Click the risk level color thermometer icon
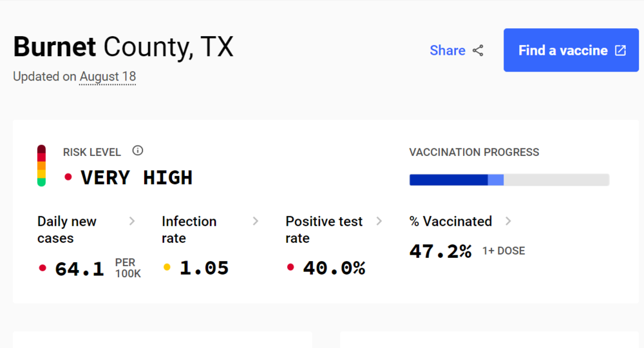The width and height of the screenshot is (644, 348). pyautogui.click(x=41, y=166)
